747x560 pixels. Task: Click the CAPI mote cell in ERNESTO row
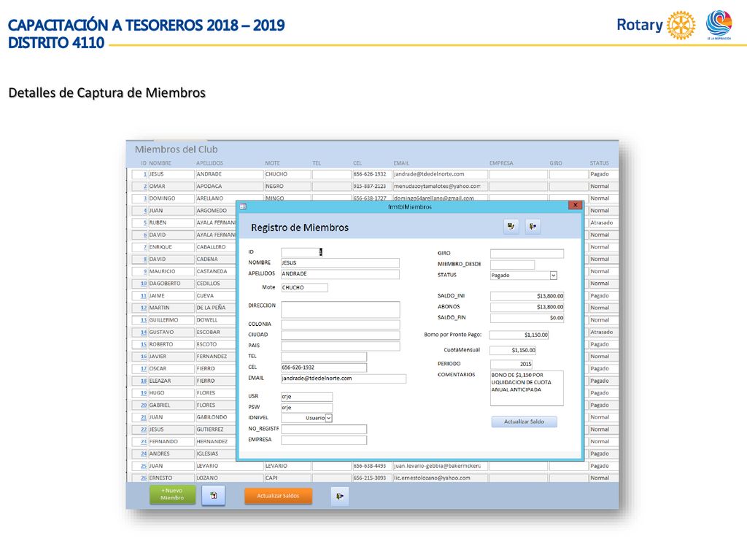tap(287, 478)
